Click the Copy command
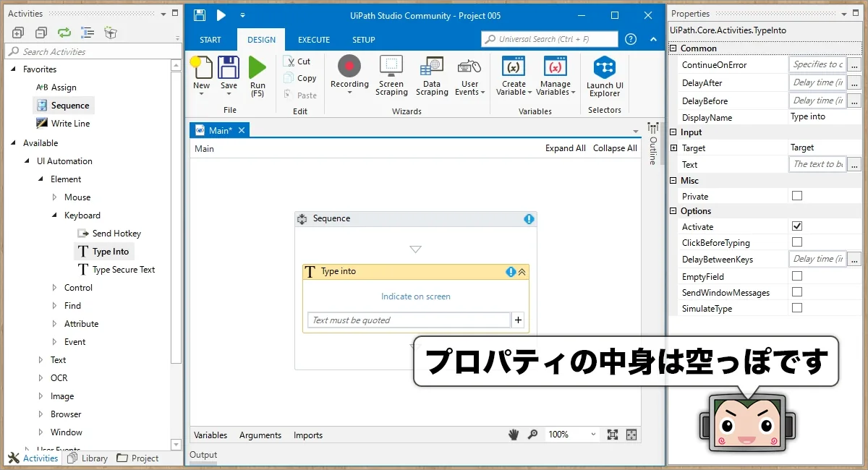868x470 pixels. click(x=300, y=78)
